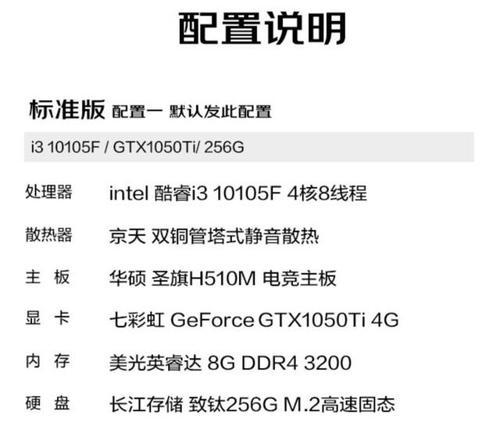
Task: Click the 高速固态 text in the hard-drive row
Action: 358,404
